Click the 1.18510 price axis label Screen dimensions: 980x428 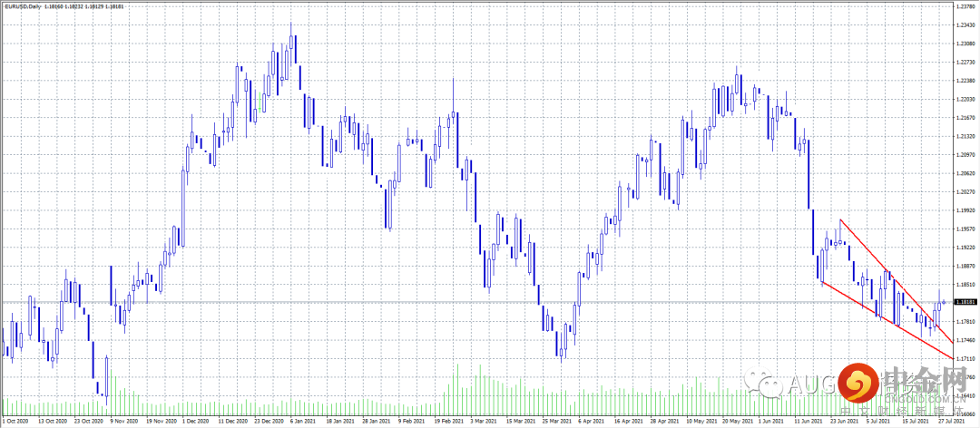click(965, 285)
